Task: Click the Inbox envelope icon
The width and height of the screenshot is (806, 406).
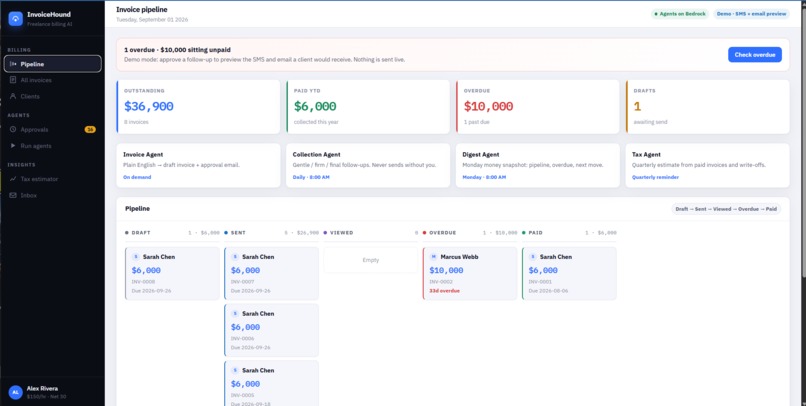Action: pos(13,195)
